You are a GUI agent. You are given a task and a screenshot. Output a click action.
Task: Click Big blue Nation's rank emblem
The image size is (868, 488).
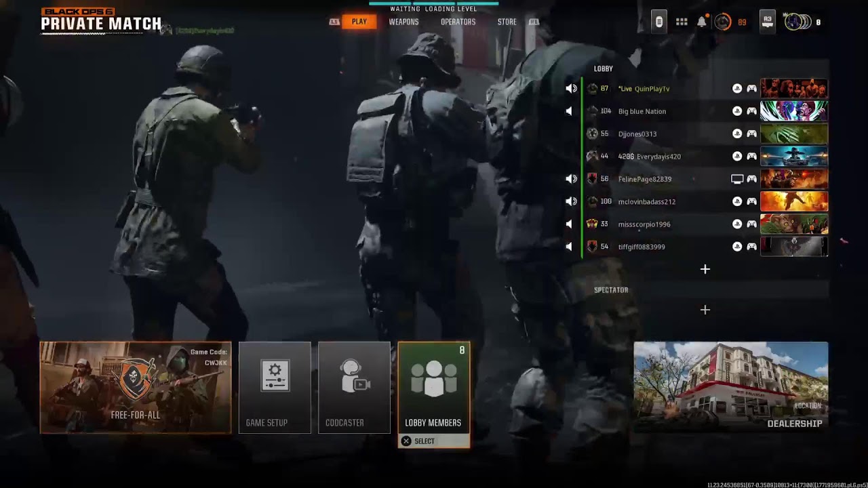pos(592,111)
